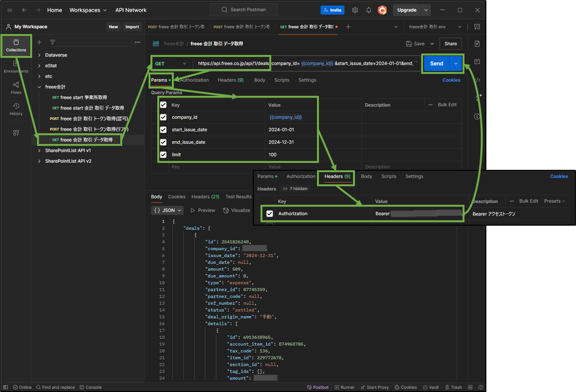The image size is (576, 392).
Task: Open the user avatar menu
Action: (382, 10)
